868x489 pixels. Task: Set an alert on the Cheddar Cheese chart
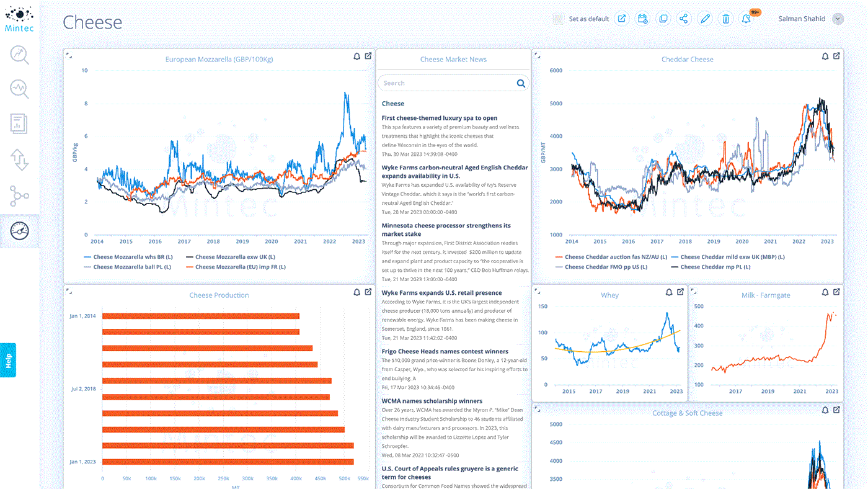tap(824, 55)
